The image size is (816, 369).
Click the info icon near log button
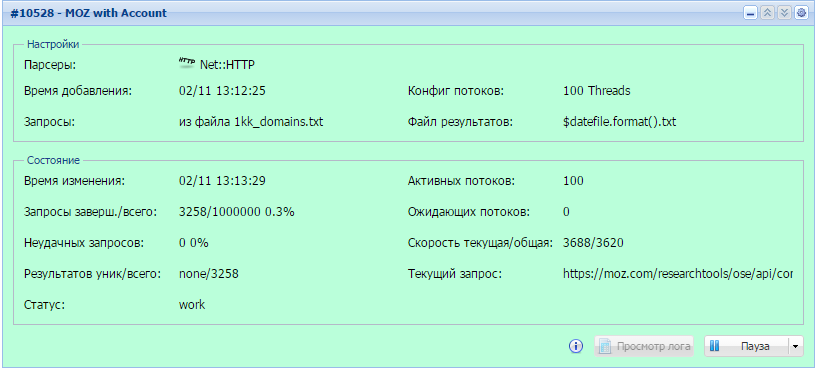576,346
